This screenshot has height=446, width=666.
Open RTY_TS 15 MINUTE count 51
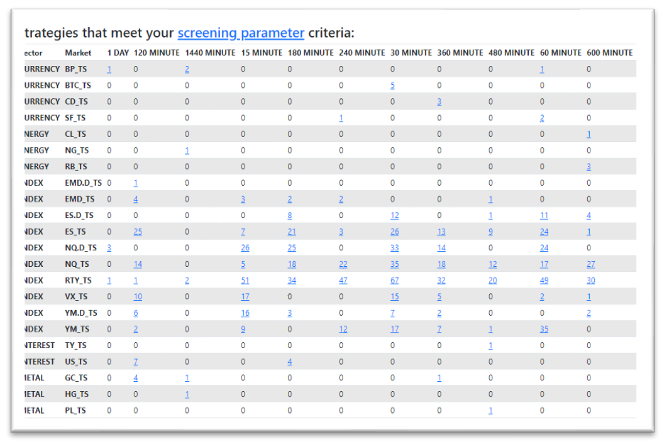tap(245, 280)
